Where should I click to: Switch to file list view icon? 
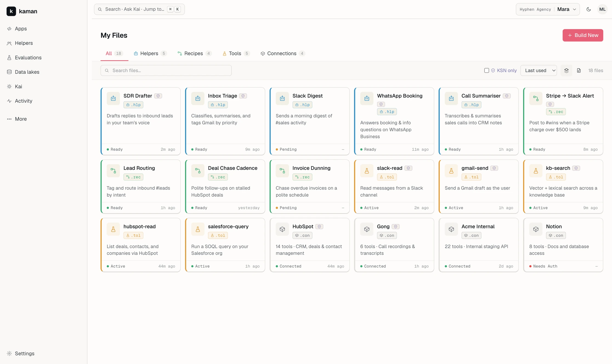point(579,70)
